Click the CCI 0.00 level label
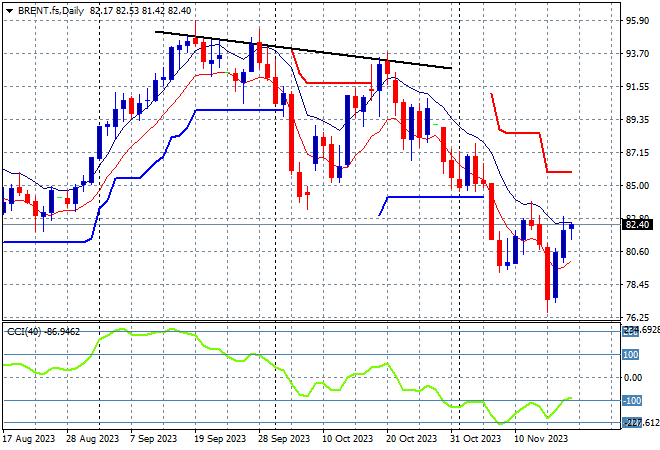Image resolution: width=660 pixels, height=450 pixels. (x=633, y=378)
